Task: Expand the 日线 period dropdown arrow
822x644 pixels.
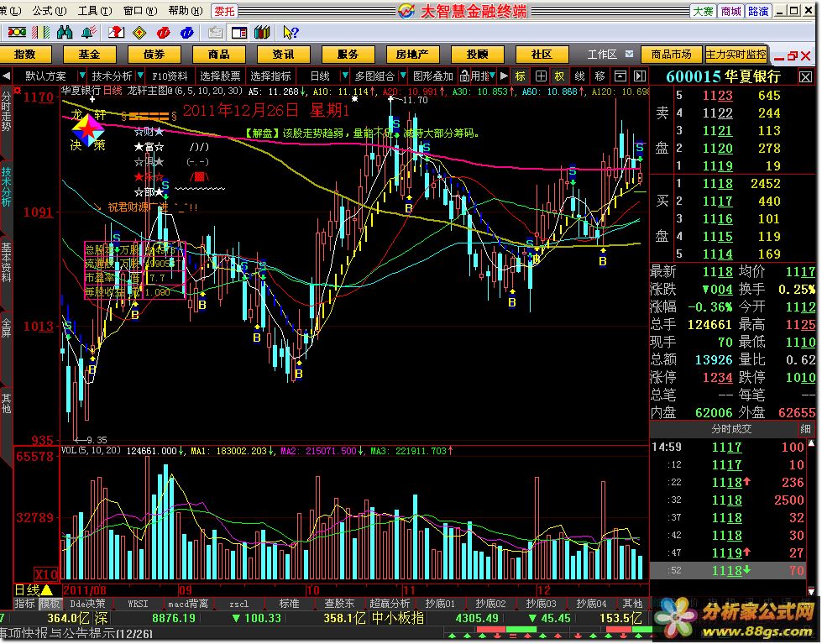Action: 344,76
